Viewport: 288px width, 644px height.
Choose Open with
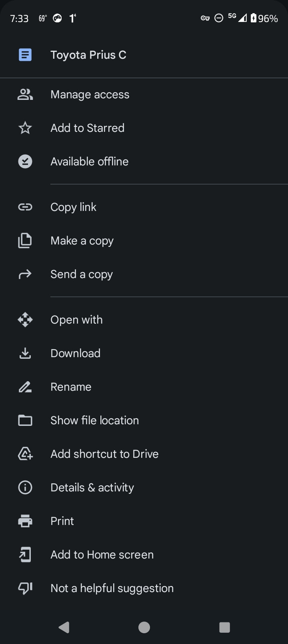[144, 320]
